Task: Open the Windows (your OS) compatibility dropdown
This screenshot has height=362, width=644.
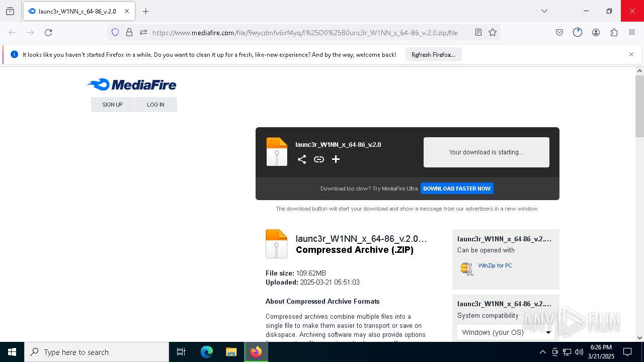Action: (507, 332)
